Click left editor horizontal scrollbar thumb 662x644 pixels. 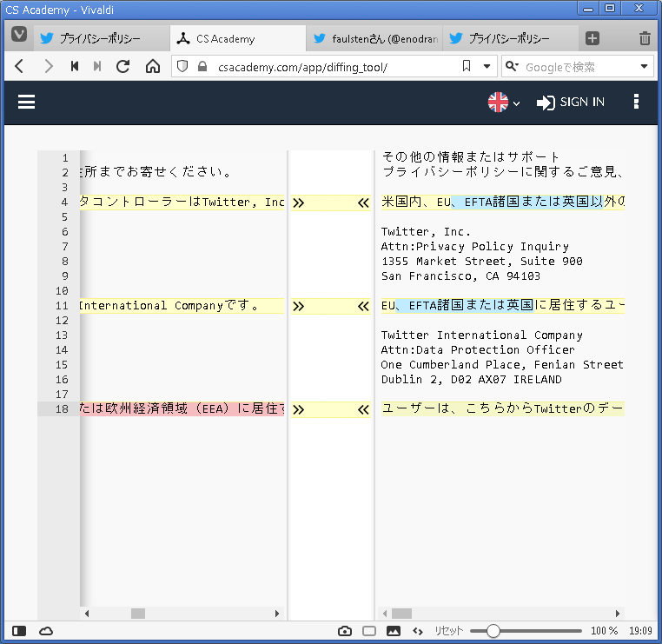pyautogui.click(x=138, y=614)
